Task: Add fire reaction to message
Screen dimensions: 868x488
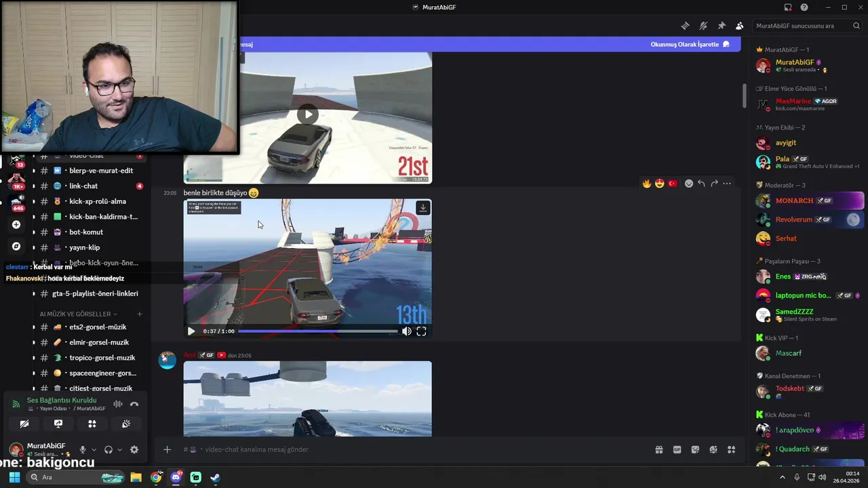Action: coord(647,184)
